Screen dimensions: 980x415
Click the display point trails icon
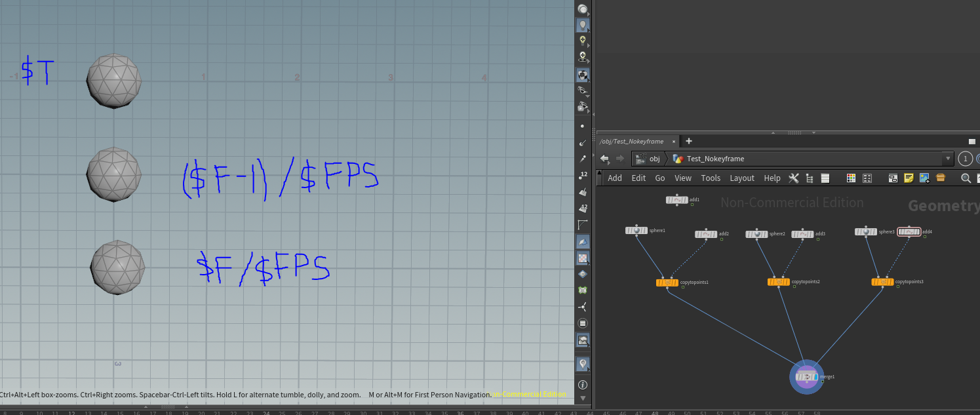(583, 159)
